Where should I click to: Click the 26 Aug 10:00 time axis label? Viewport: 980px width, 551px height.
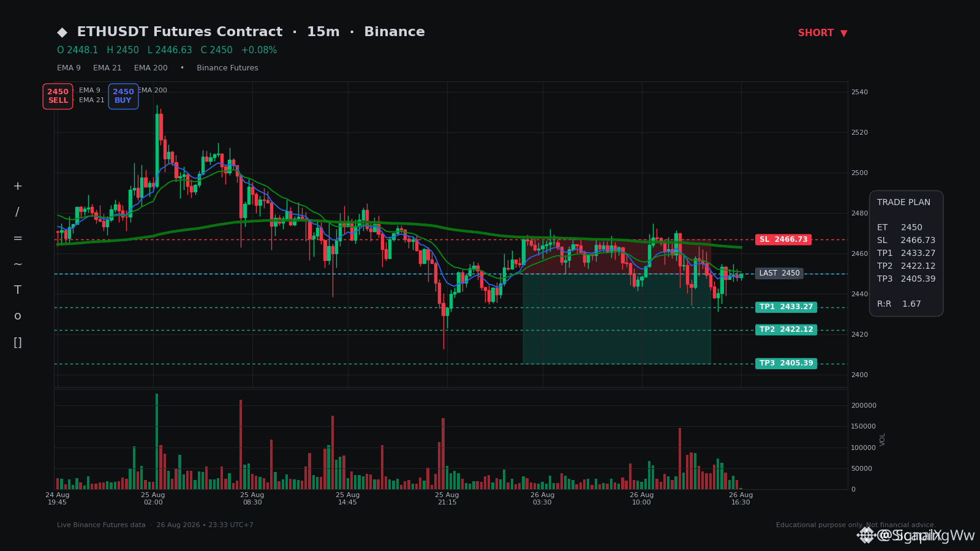[642, 498]
